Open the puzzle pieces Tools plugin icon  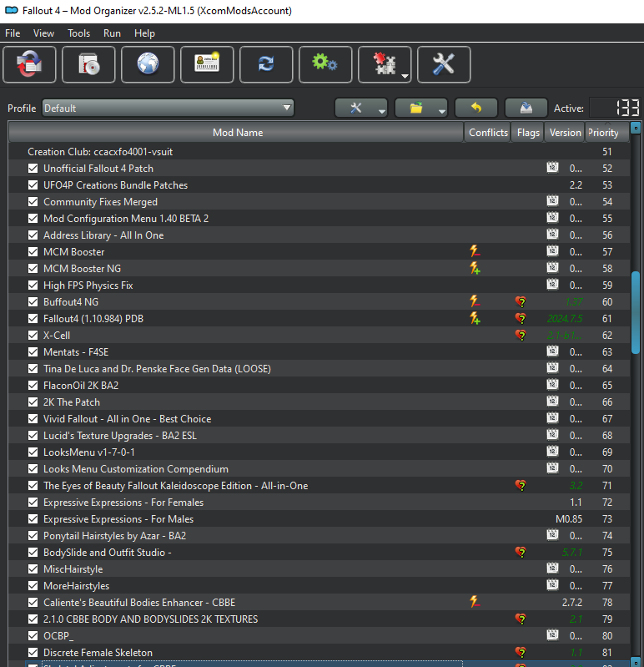point(385,64)
